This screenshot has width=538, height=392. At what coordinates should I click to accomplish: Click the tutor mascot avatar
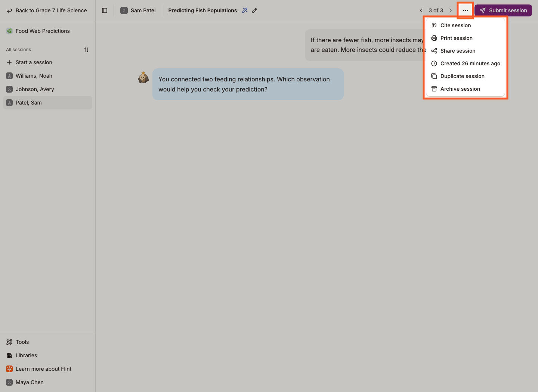click(x=143, y=77)
